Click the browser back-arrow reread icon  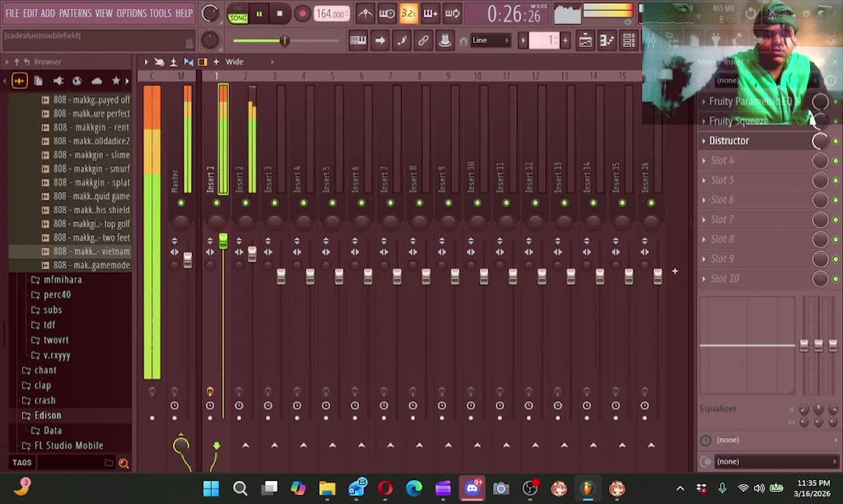click(x=27, y=62)
